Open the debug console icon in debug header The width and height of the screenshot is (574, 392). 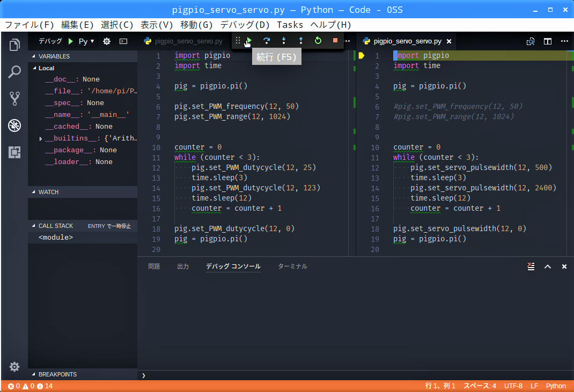click(x=123, y=41)
